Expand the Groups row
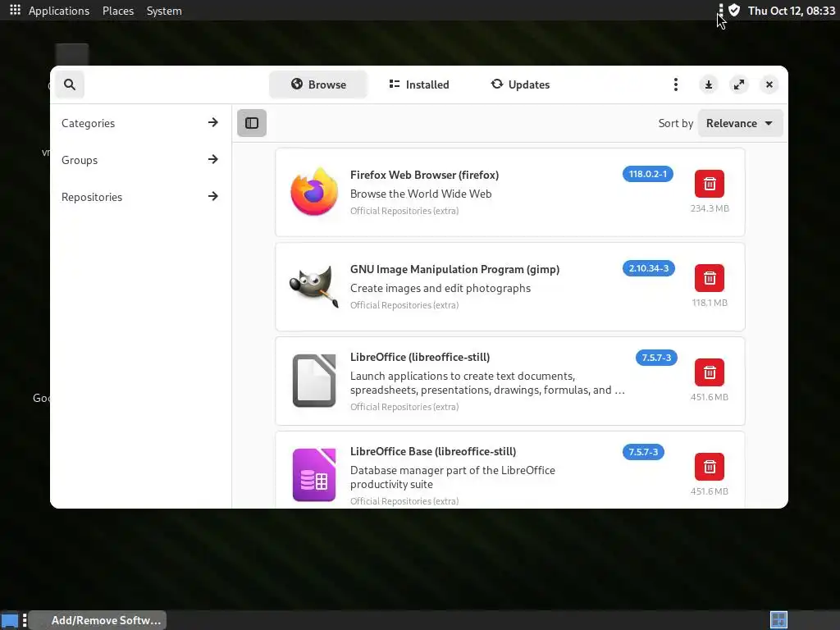 click(x=140, y=160)
